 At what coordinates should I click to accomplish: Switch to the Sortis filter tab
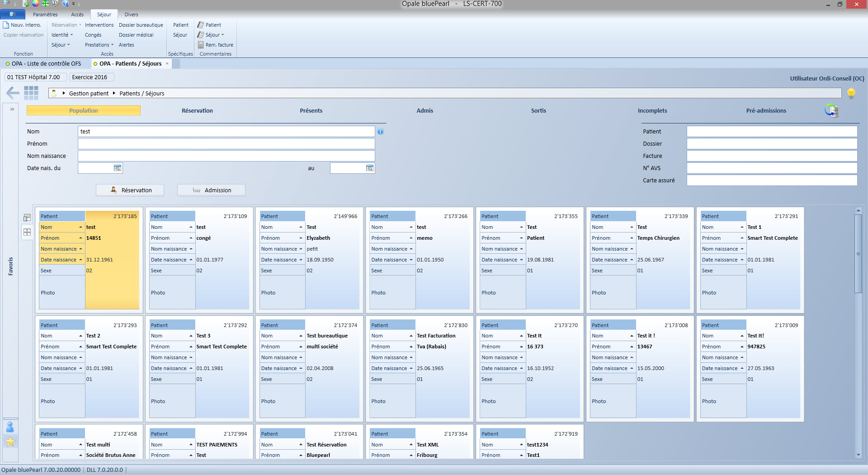click(538, 110)
